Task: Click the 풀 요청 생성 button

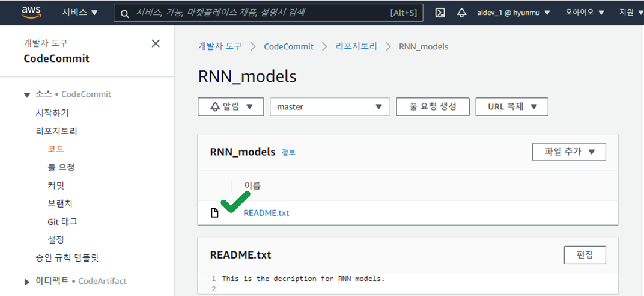Action: 433,106
